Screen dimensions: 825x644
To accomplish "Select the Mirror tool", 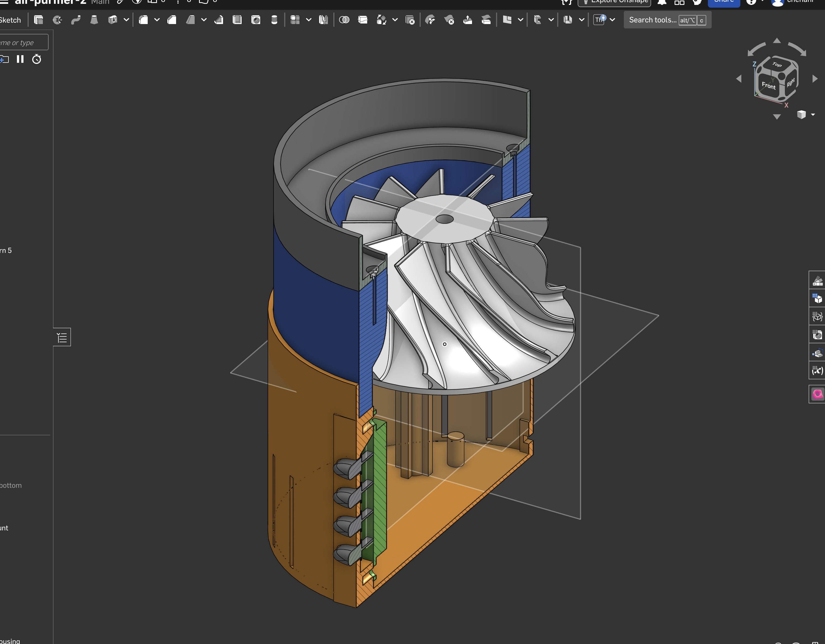I will (x=323, y=20).
